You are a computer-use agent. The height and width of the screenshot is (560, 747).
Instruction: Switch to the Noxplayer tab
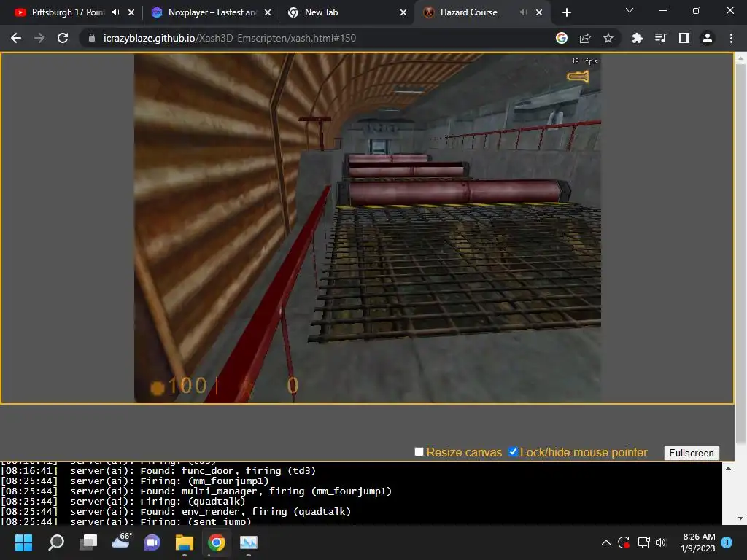coord(212,12)
